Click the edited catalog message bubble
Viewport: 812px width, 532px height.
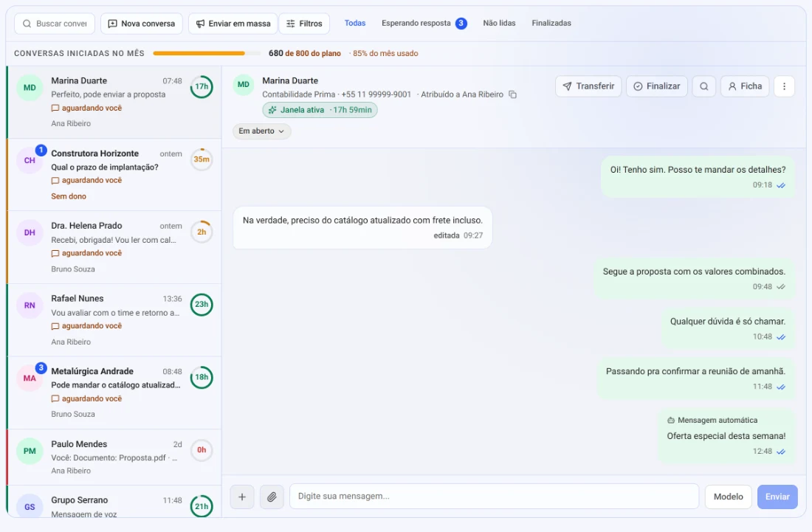362,228
